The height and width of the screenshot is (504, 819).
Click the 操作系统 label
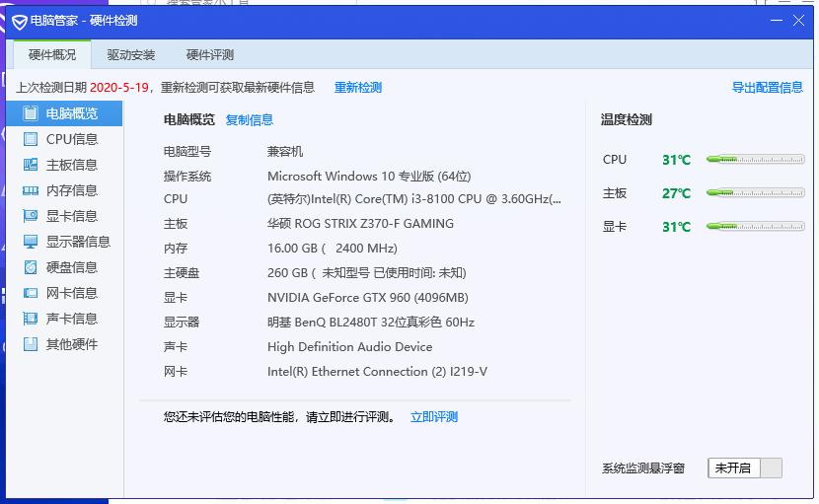(x=187, y=176)
